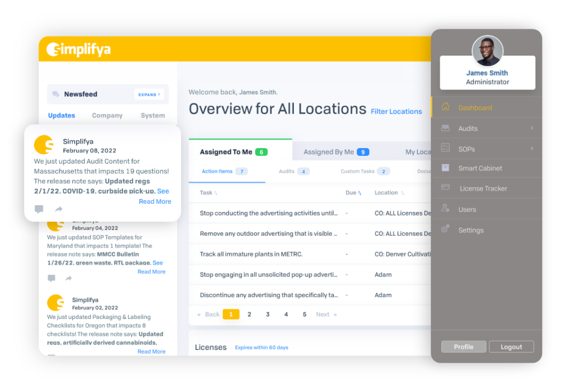Click the License Tracker card icon
The image size is (564, 392).
[445, 187]
